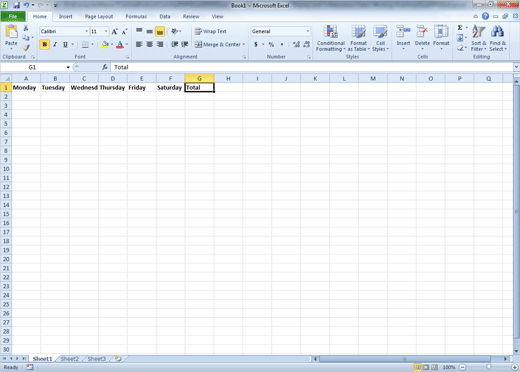Viewport: 520px width, 372px height.
Task: Click the Undo arrow icon
Action: click(x=26, y=5)
